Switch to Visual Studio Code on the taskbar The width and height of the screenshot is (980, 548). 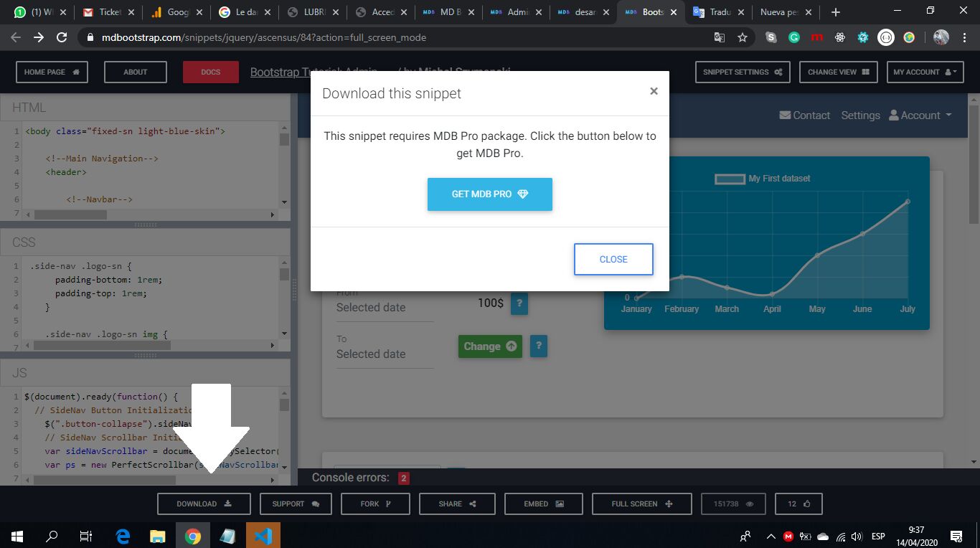point(263,536)
